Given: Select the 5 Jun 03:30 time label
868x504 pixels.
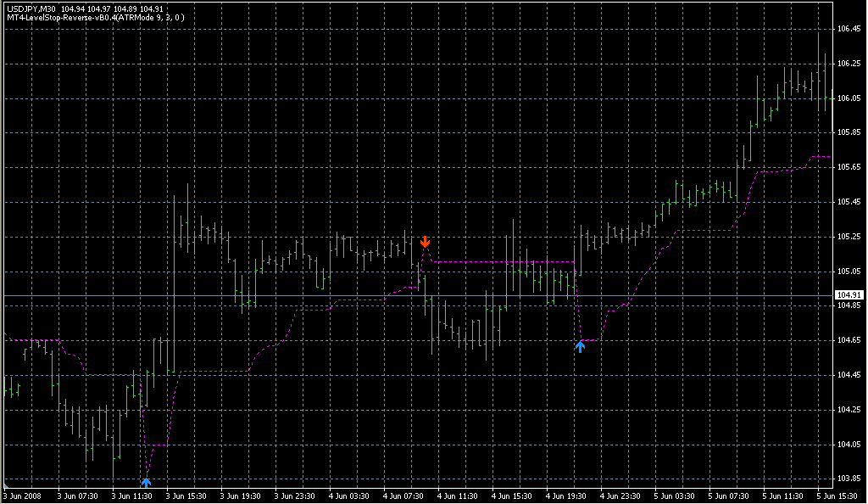Looking at the screenshot, I should [x=676, y=496].
